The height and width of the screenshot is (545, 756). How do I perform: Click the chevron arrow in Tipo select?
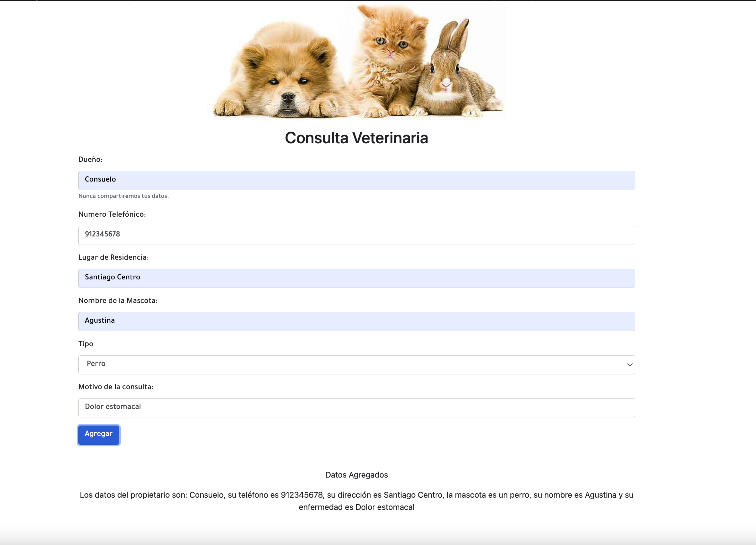629,365
